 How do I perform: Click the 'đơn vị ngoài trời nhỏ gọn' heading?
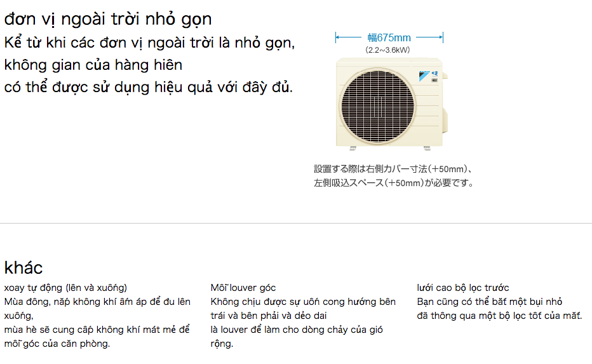coord(108,19)
